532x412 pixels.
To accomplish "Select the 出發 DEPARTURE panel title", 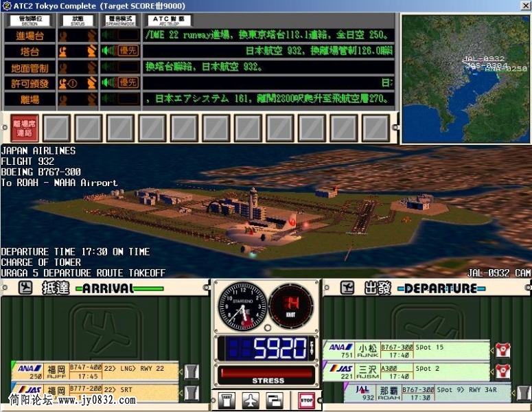I will pos(424,288).
